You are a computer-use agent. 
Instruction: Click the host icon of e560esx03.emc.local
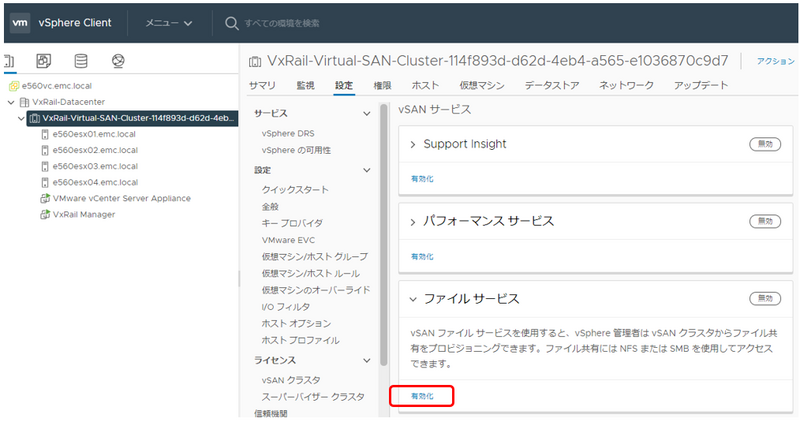[45, 166]
